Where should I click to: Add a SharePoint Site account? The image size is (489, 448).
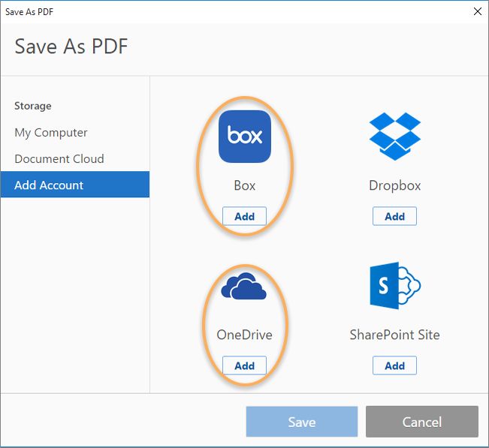point(394,365)
